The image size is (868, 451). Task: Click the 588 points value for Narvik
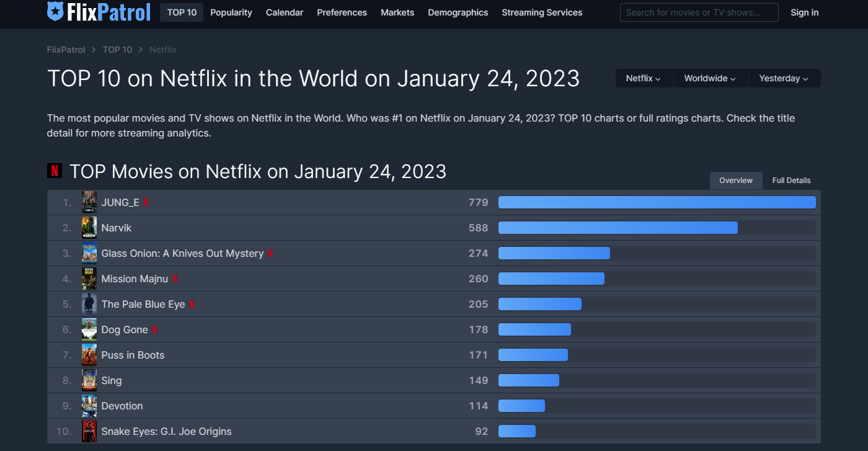pyautogui.click(x=479, y=228)
